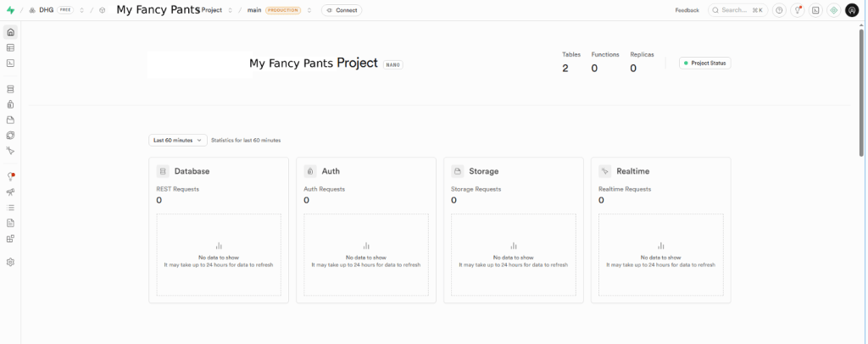
Task: Click the Project Status button
Action: click(705, 63)
